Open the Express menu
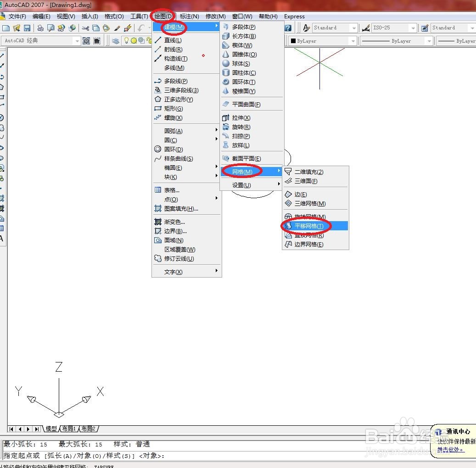The image size is (476, 468). tap(294, 17)
